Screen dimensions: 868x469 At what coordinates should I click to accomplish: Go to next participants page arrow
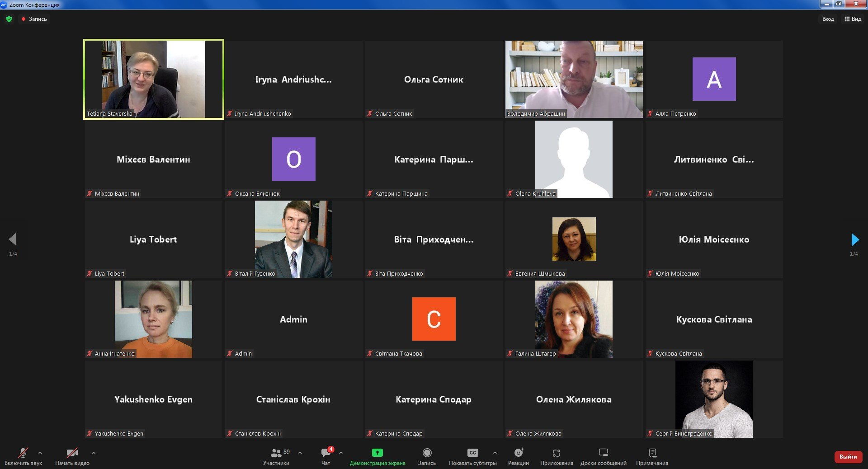[854, 239]
